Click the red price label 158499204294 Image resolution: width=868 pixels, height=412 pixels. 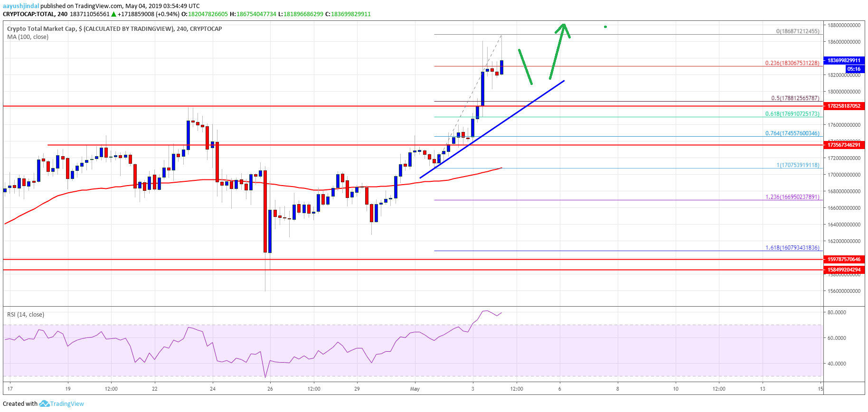coord(843,270)
